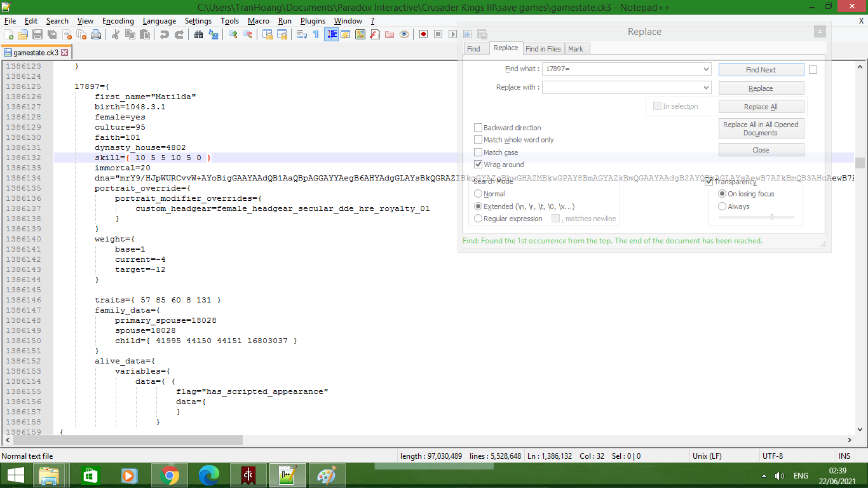The width and height of the screenshot is (868, 488).
Task: Open Find via the binoculars icon
Action: tap(198, 34)
